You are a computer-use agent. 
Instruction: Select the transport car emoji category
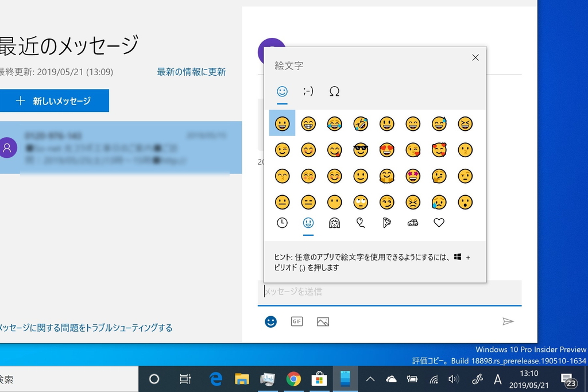pyautogui.click(x=413, y=223)
